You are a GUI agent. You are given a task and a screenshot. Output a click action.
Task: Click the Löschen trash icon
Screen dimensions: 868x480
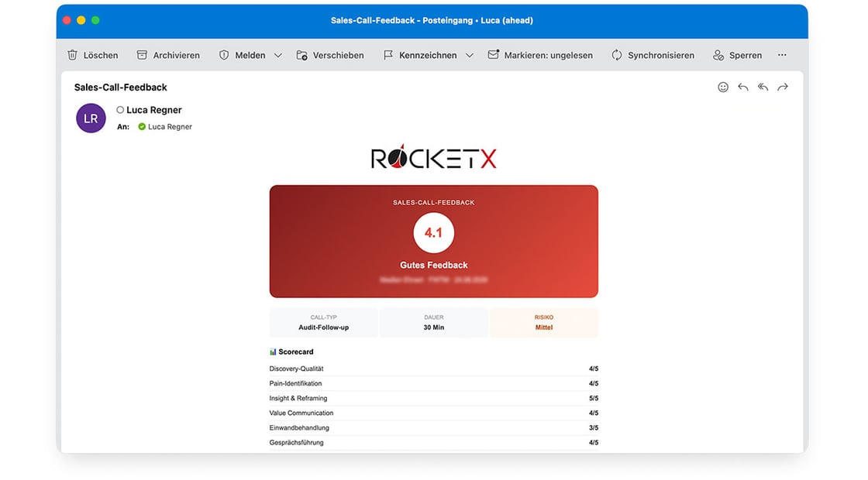(73, 55)
